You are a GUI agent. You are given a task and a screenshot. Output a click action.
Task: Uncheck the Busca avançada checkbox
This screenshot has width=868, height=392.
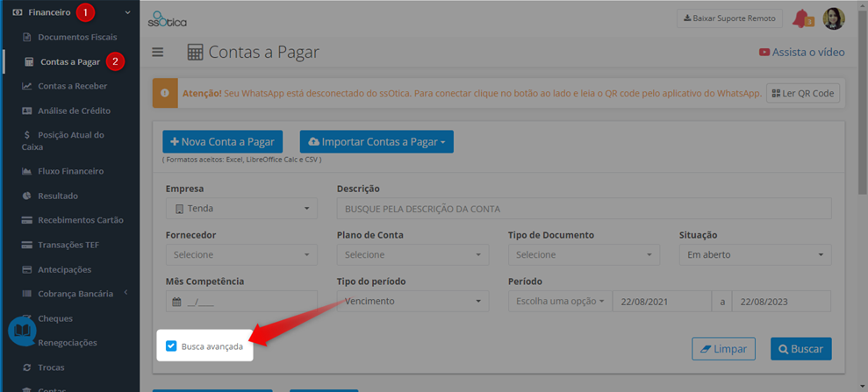coord(172,346)
